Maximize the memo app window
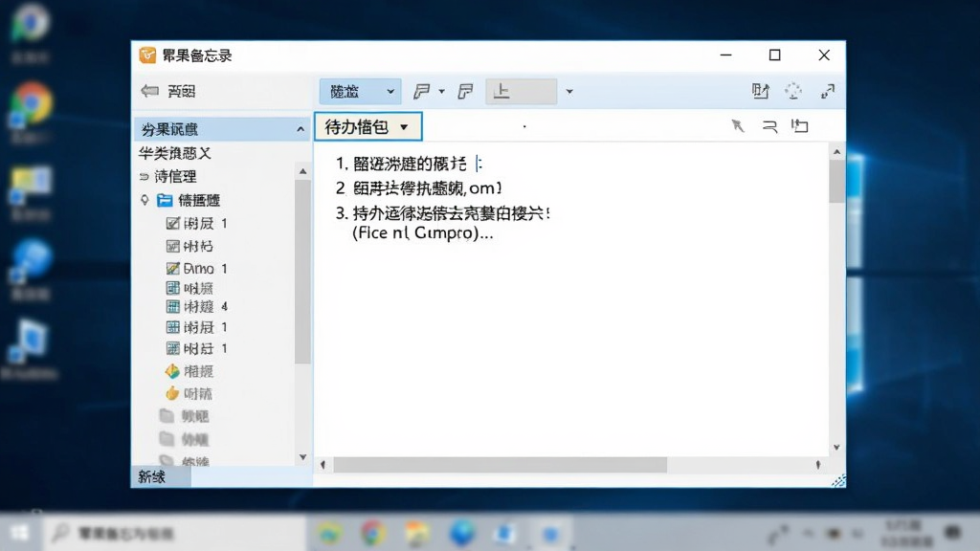 point(775,55)
